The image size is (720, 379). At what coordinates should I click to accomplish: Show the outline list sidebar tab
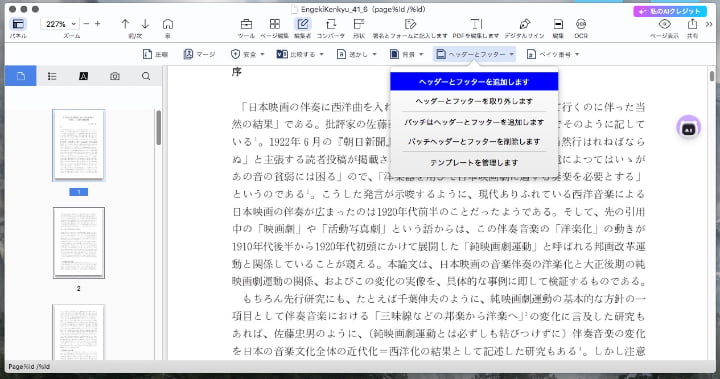[x=52, y=76]
